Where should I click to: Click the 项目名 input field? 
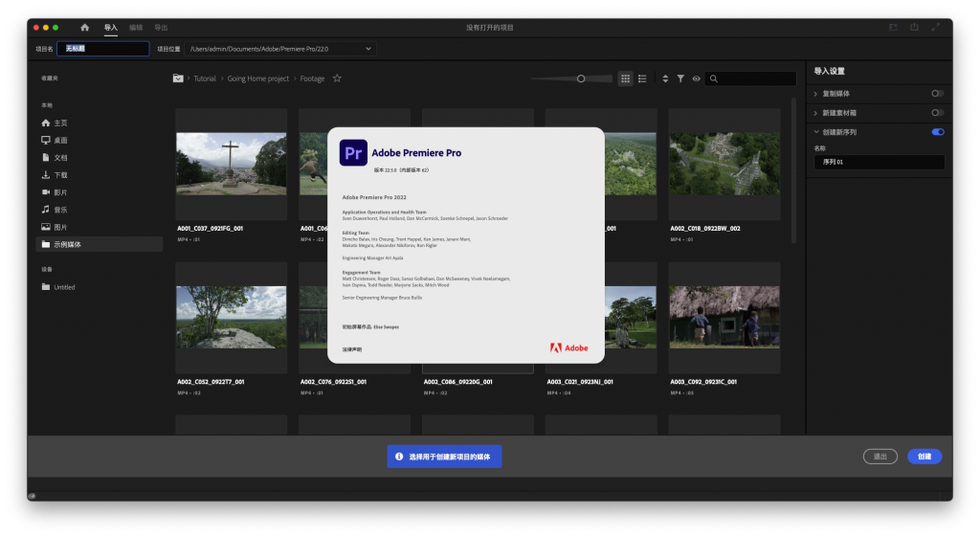tap(103, 49)
